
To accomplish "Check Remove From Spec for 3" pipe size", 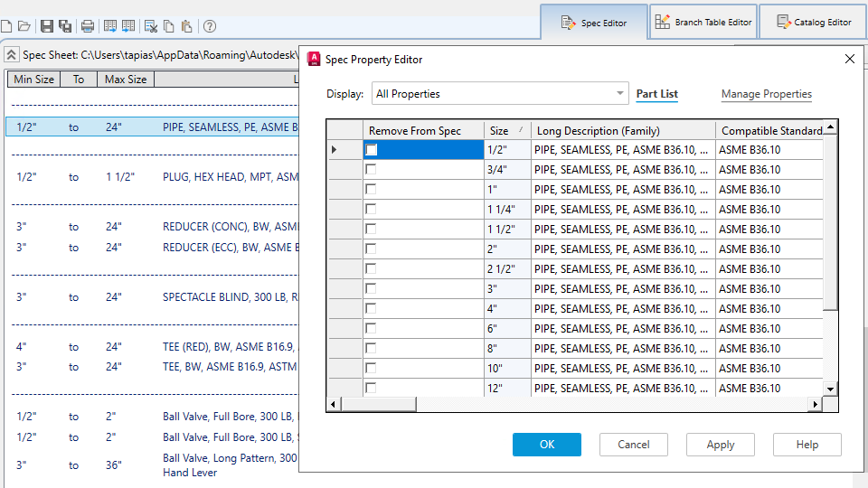I will (x=371, y=289).
